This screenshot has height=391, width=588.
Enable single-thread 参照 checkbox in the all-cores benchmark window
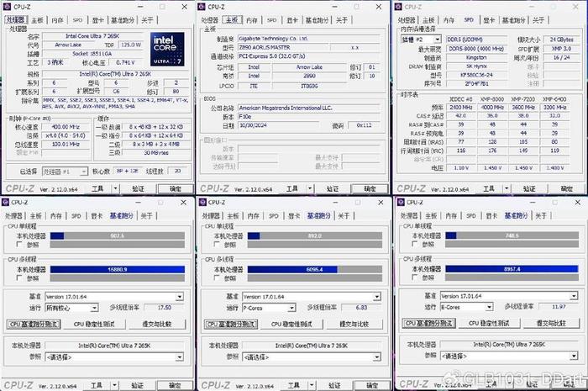click(19, 245)
